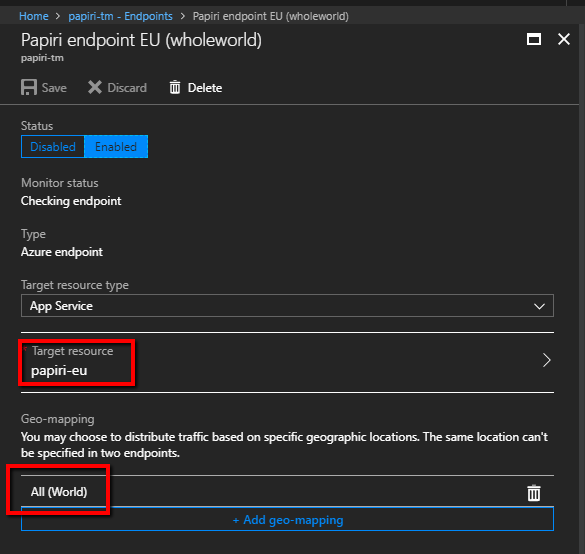This screenshot has width=585, height=554.
Task: Click the Delete label in the toolbar
Action: (x=205, y=88)
